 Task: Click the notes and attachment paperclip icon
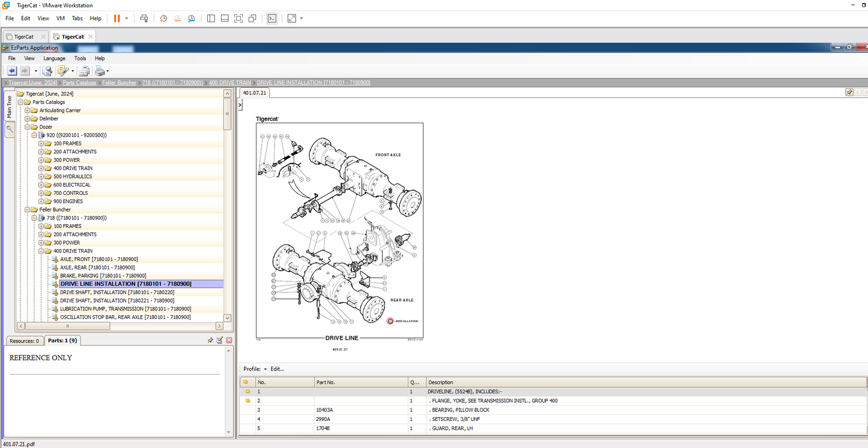pos(62,71)
